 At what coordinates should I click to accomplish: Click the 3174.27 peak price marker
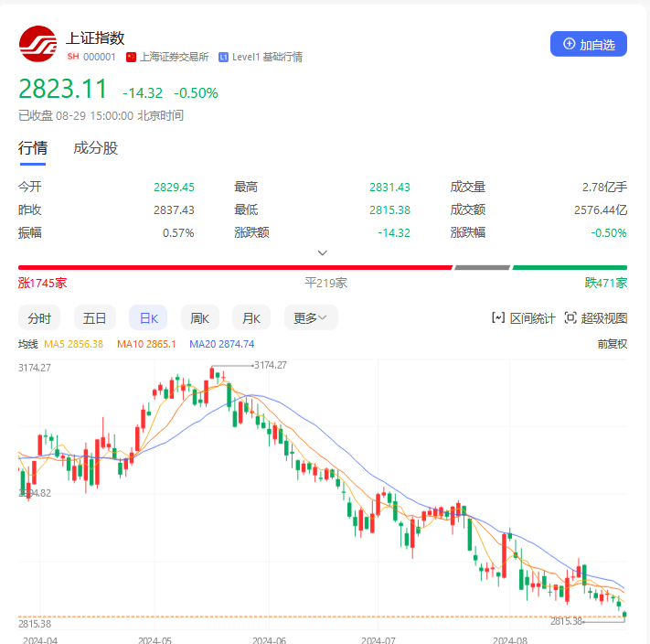(270, 365)
